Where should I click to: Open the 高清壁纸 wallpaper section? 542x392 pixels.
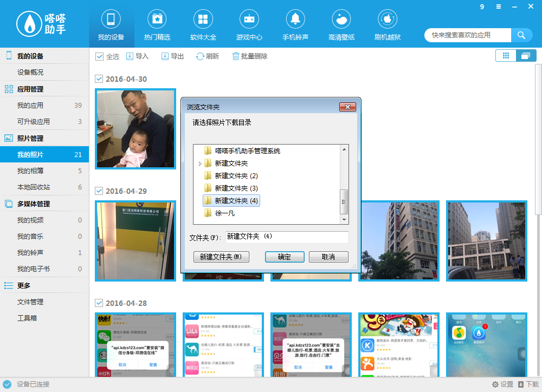[341, 24]
